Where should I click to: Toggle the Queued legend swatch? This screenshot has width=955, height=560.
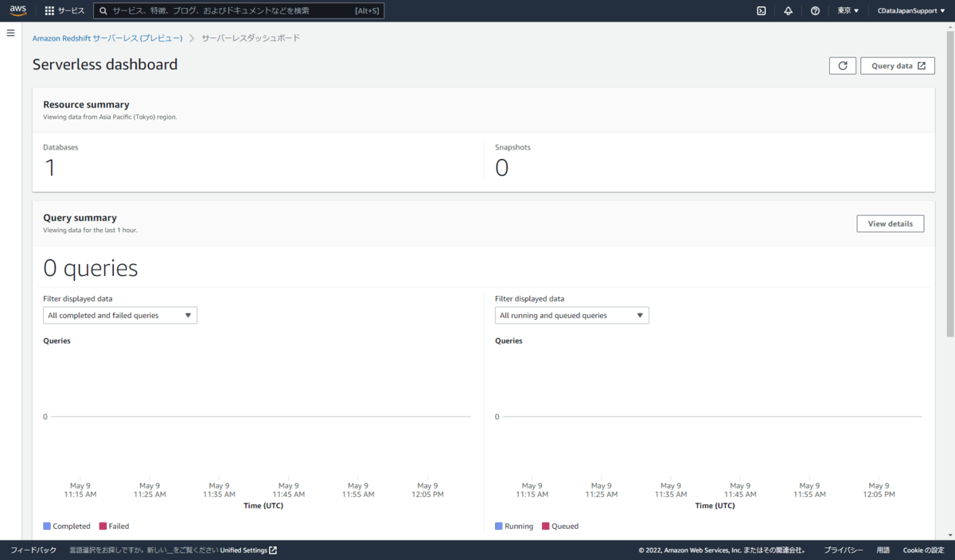pyautogui.click(x=546, y=526)
